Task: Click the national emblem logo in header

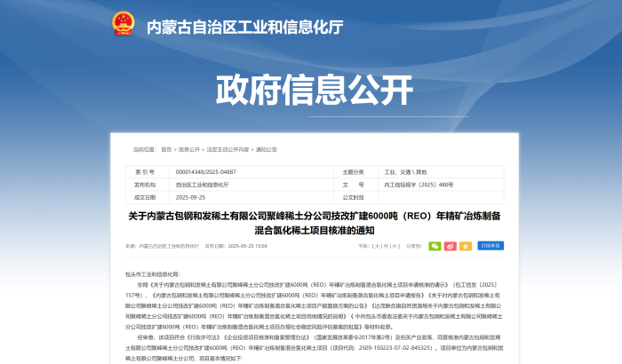Action: [124, 25]
